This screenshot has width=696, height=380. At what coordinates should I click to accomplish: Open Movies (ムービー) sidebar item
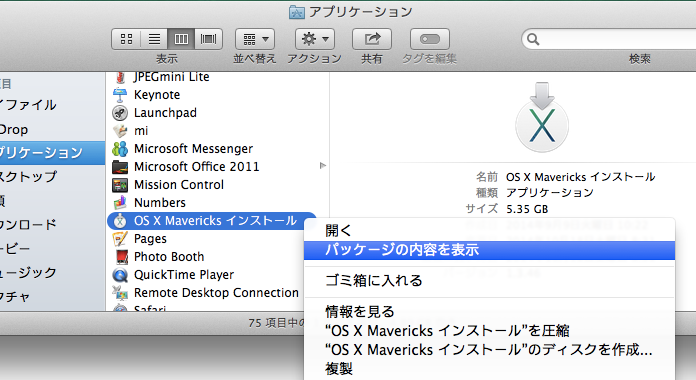(x=52, y=248)
